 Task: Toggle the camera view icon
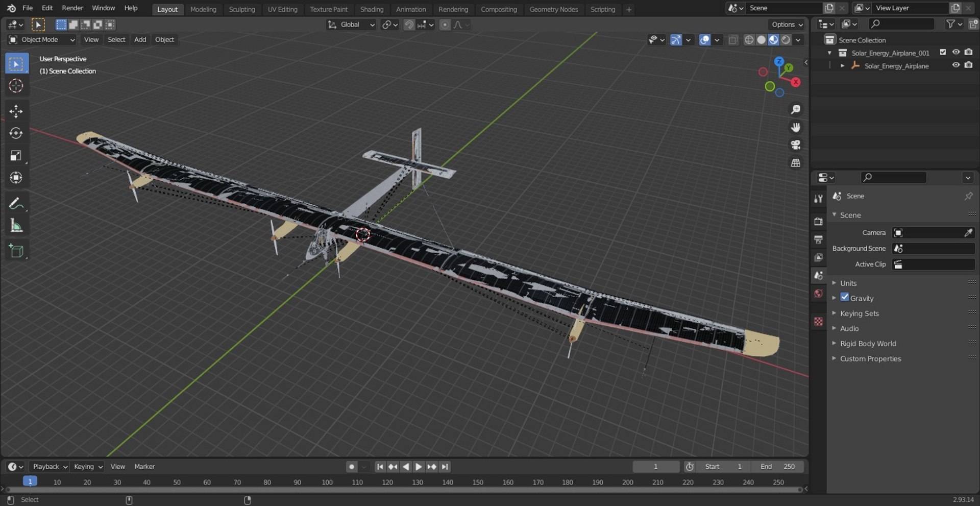pos(795,145)
